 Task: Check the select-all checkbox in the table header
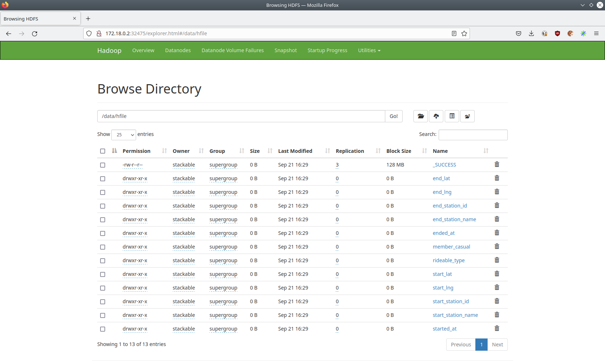click(103, 151)
